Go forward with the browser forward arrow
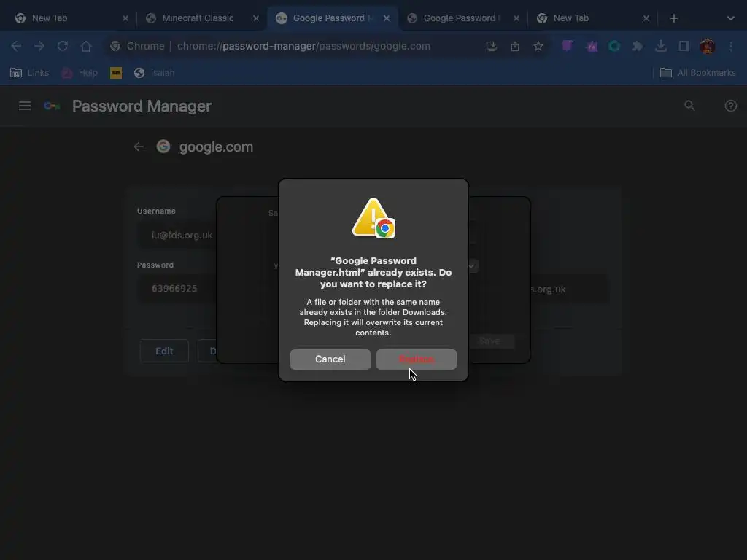 click(x=39, y=46)
